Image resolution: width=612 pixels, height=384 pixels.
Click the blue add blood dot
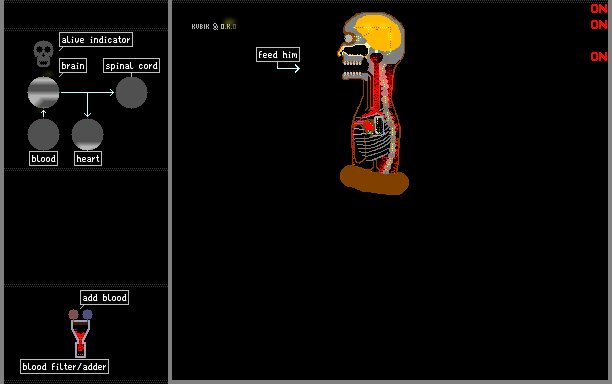[87, 314]
